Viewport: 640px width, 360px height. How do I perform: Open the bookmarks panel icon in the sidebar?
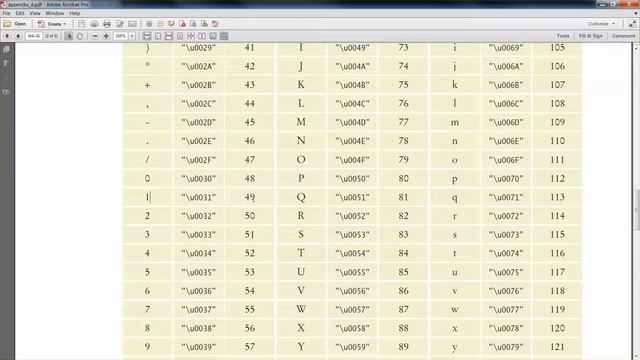coord(6,64)
